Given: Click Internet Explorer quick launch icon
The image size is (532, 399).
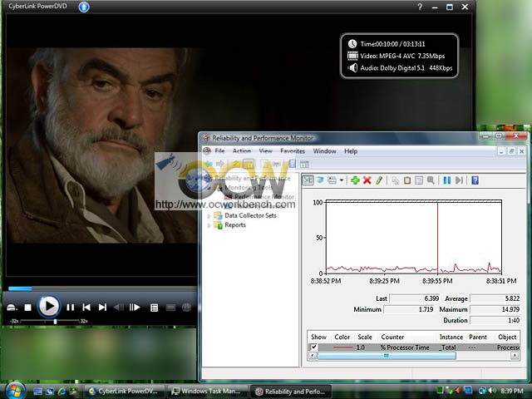Looking at the screenshot, I should click(62, 392).
